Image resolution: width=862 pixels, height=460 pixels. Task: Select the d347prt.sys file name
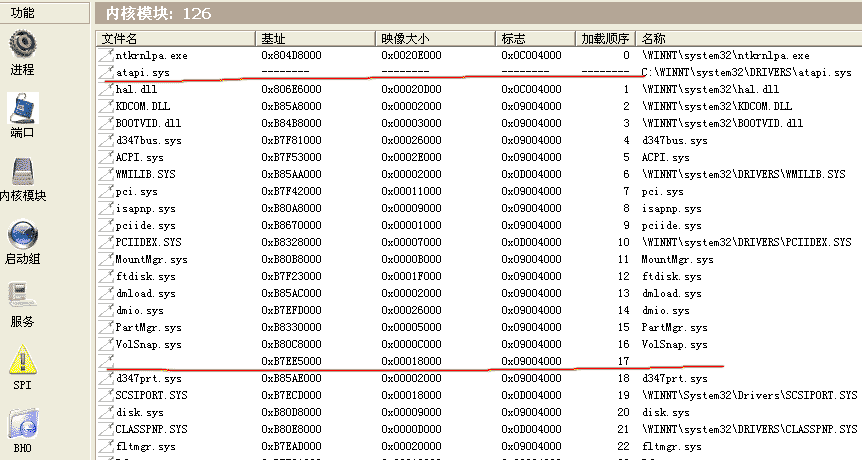[148, 379]
